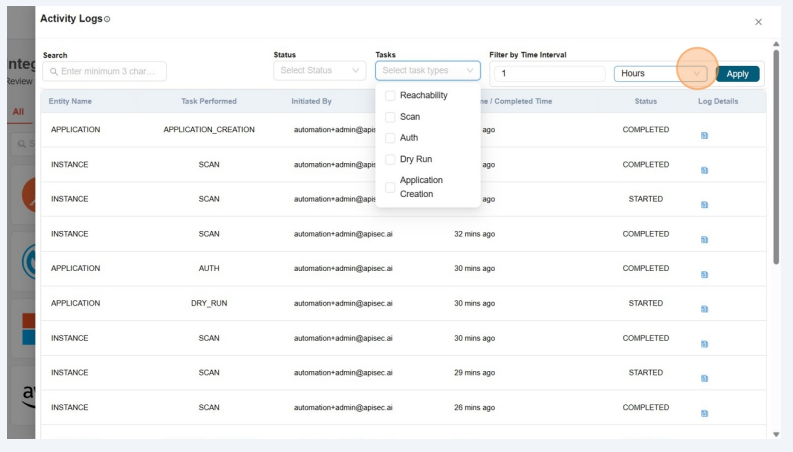This screenshot has height=452, width=793.
Task: Open log details for 29 mins ago scan
Action: pyautogui.click(x=704, y=378)
